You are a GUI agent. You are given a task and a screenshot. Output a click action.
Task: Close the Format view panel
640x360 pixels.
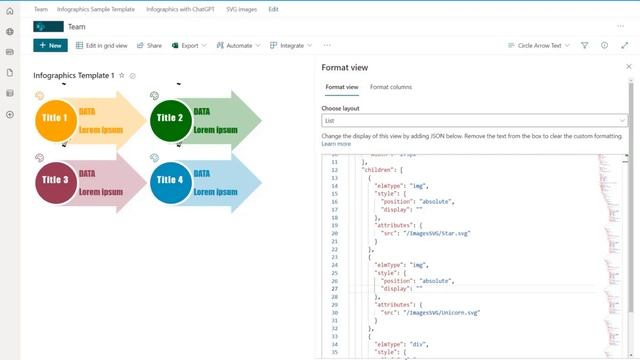pyautogui.click(x=629, y=66)
